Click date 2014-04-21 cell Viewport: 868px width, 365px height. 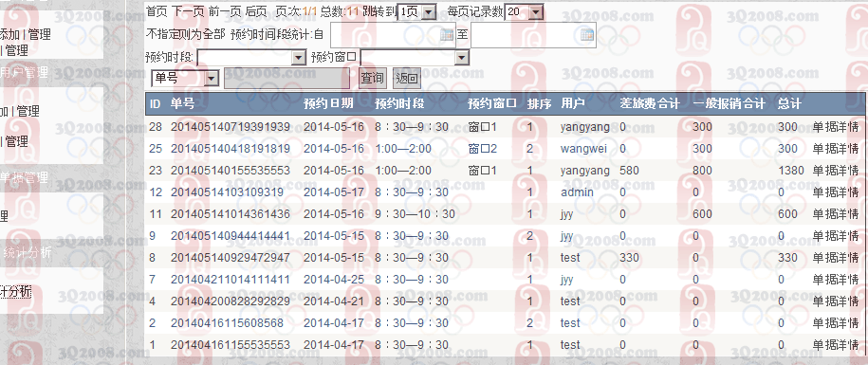coord(334,301)
